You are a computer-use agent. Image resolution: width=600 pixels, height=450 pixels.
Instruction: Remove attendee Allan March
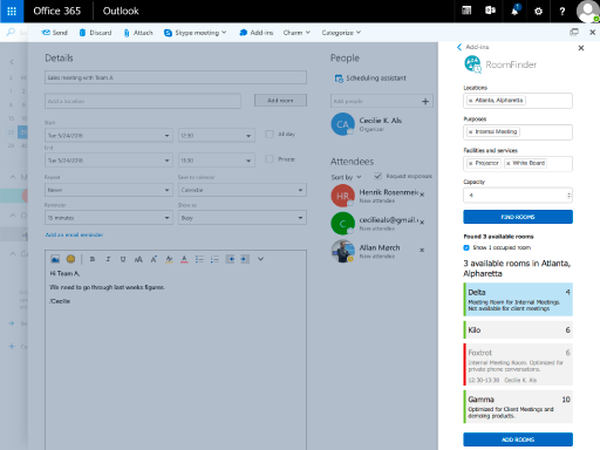(x=422, y=250)
